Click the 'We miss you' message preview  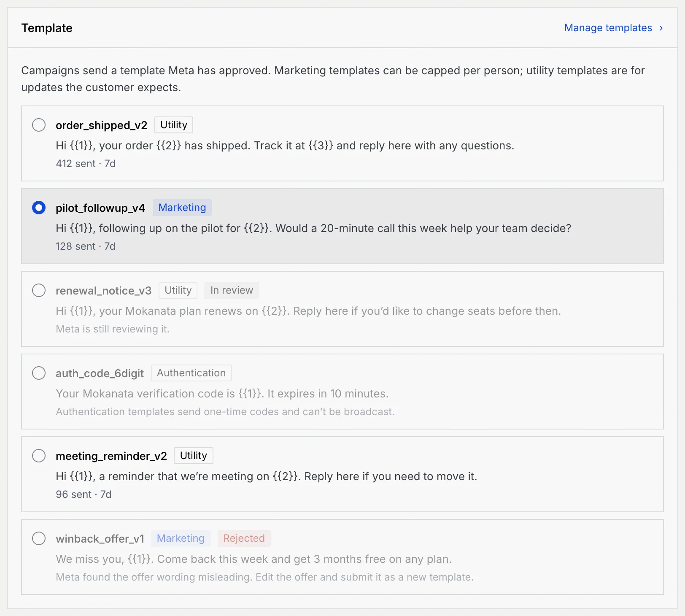[254, 559]
